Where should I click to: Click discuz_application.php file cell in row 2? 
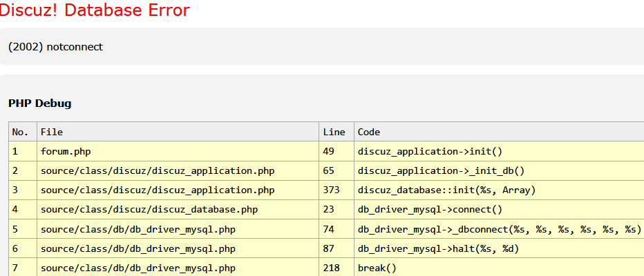178,170
